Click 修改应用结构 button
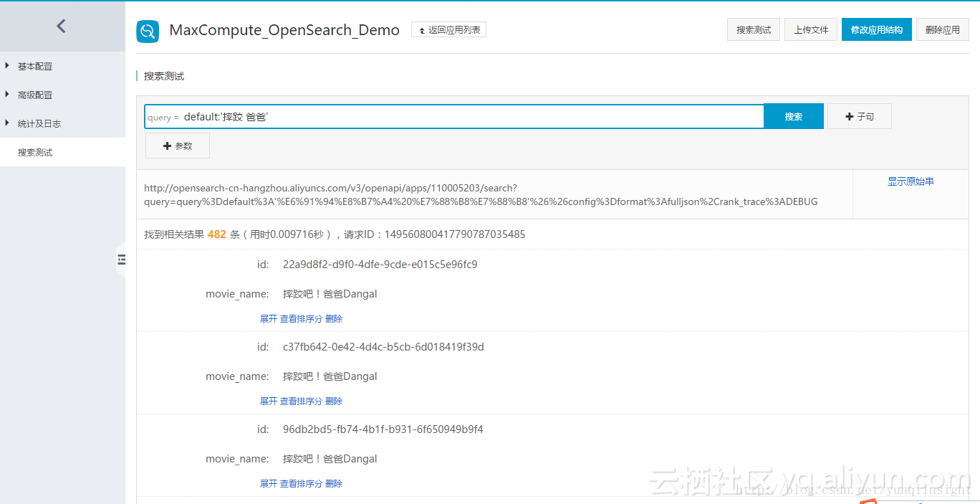Image resolution: width=980 pixels, height=504 pixels. click(877, 29)
